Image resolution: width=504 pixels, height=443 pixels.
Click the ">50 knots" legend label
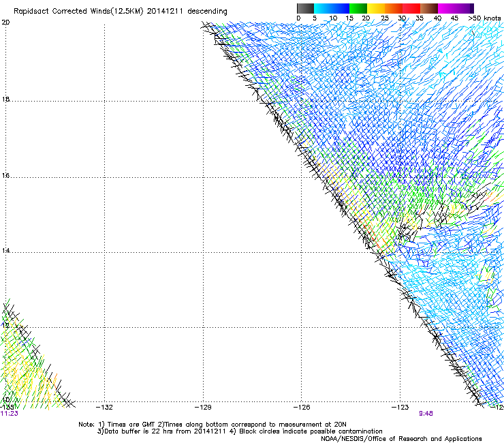(484, 18)
